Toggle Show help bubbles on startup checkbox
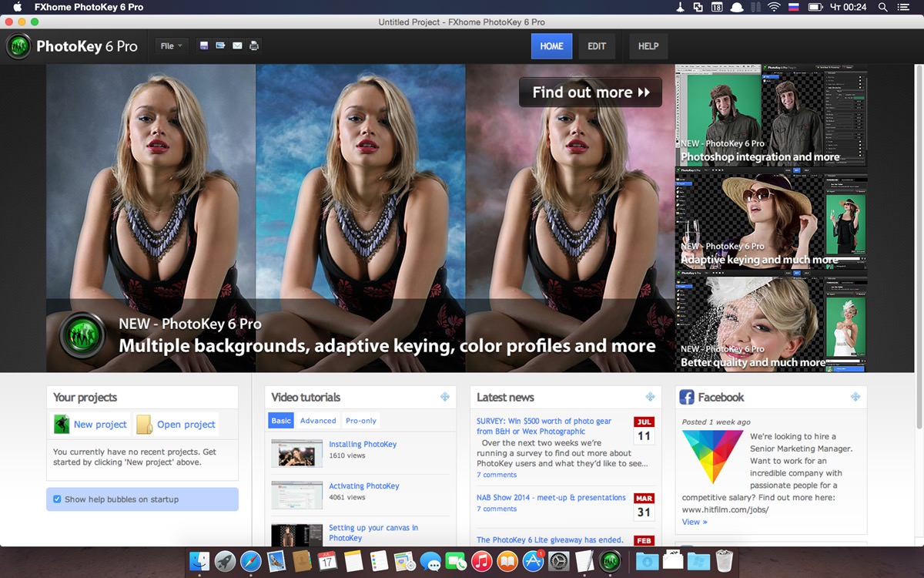The width and height of the screenshot is (924, 578). (x=57, y=499)
